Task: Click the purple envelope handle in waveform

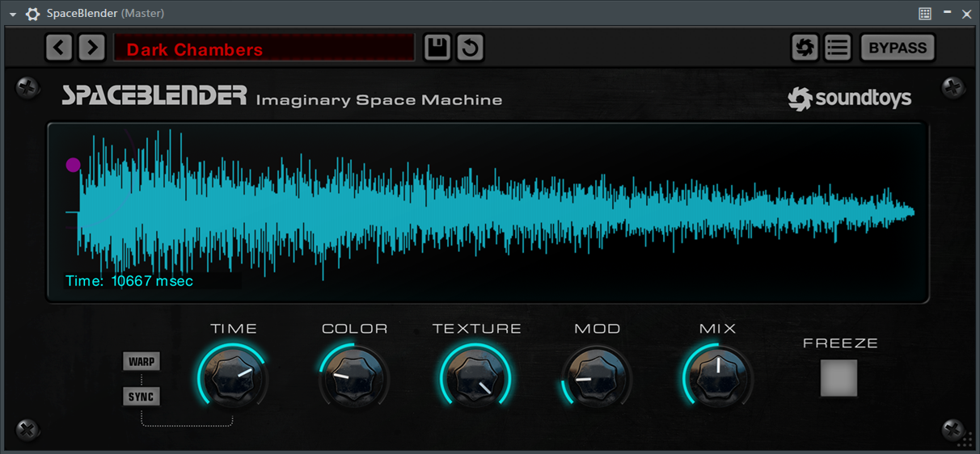Action: (74, 165)
